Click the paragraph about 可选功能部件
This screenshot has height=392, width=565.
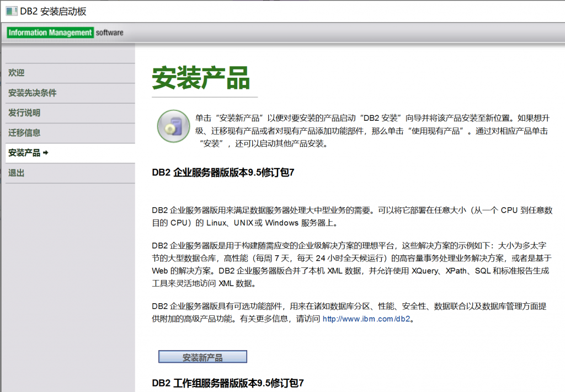[349, 313]
